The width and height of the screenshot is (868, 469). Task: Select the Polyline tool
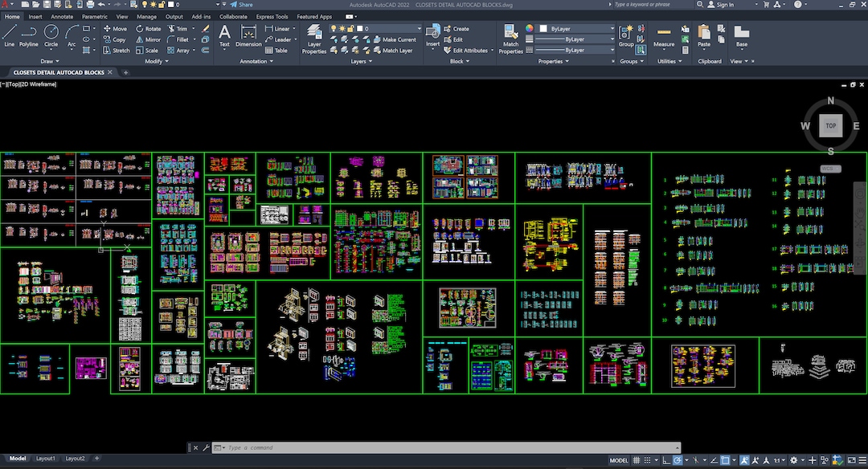click(x=28, y=34)
